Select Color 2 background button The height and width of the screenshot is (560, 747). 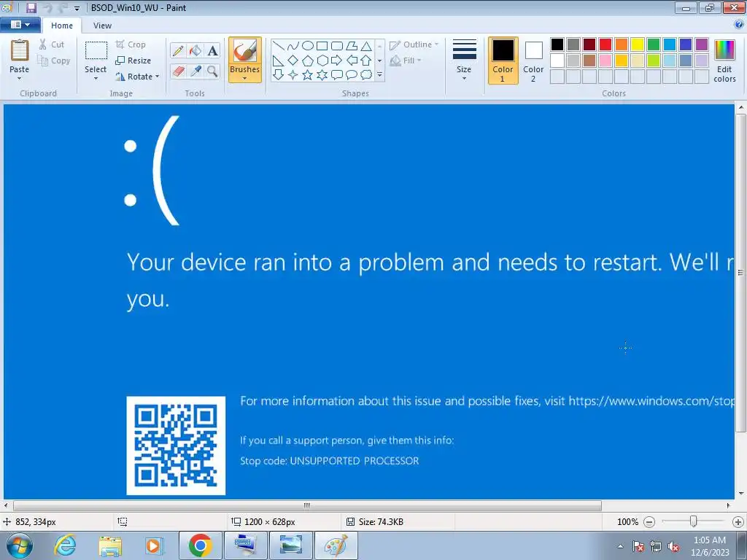point(533,61)
